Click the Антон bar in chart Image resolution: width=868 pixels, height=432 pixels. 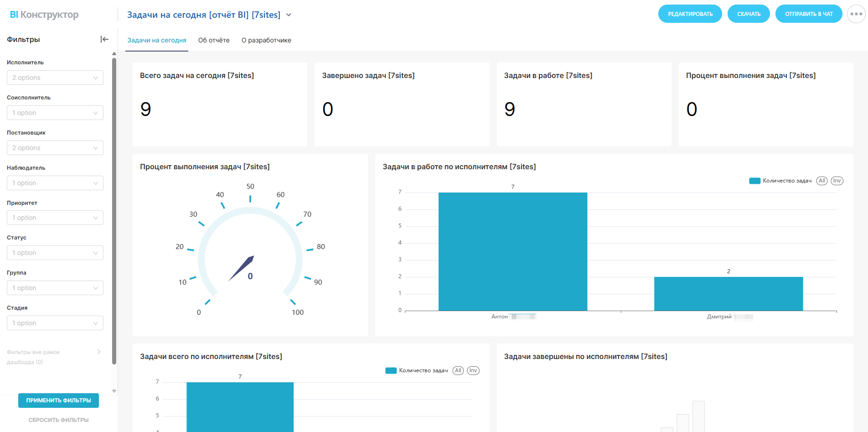513,252
